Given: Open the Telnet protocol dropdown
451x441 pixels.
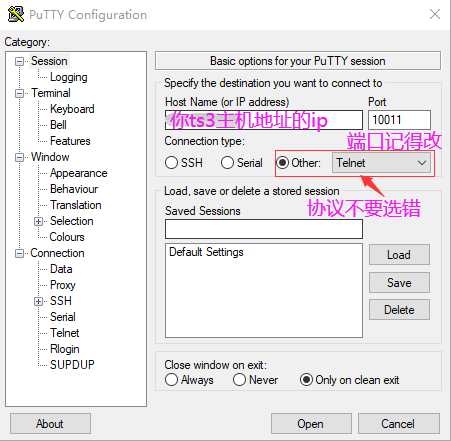Looking at the screenshot, I should point(381,163).
